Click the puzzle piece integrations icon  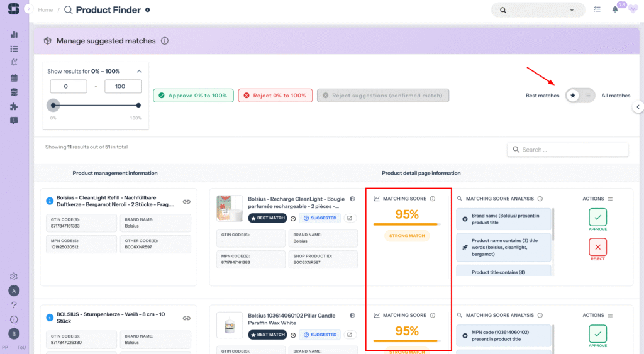click(14, 106)
